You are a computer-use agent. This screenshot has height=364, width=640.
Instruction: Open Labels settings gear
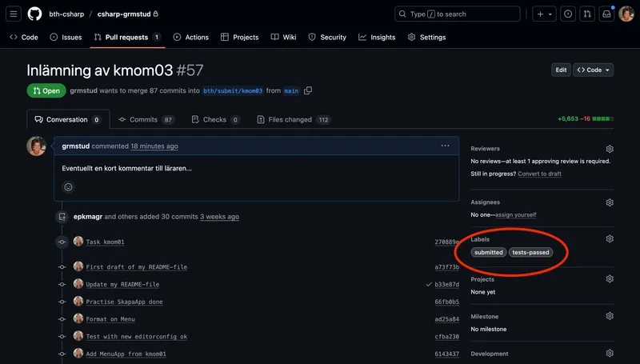pyautogui.click(x=610, y=238)
